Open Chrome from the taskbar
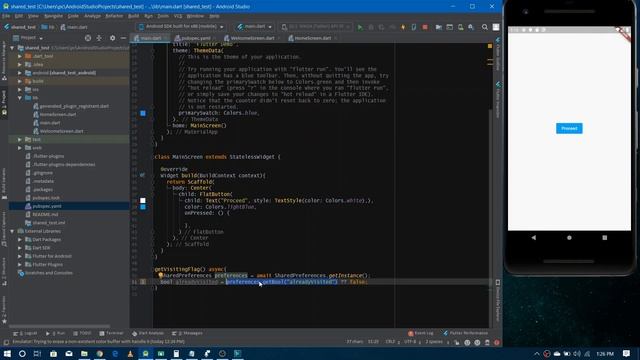The height and width of the screenshot is (360, 640). point(100,353)
